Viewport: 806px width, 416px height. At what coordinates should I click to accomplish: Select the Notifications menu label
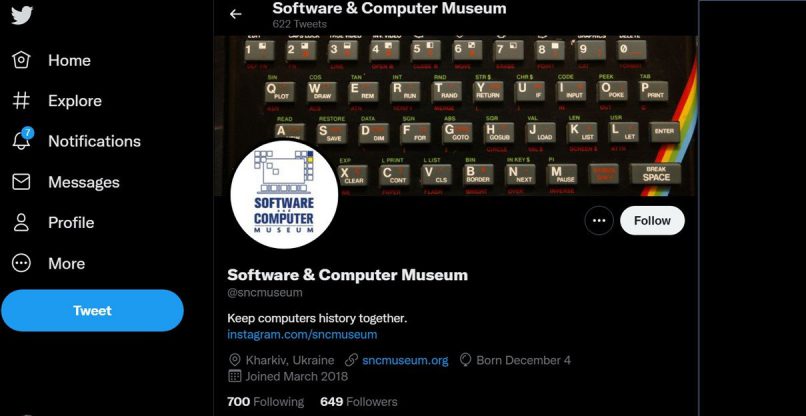pyautogui.click(x=95, y=141)
